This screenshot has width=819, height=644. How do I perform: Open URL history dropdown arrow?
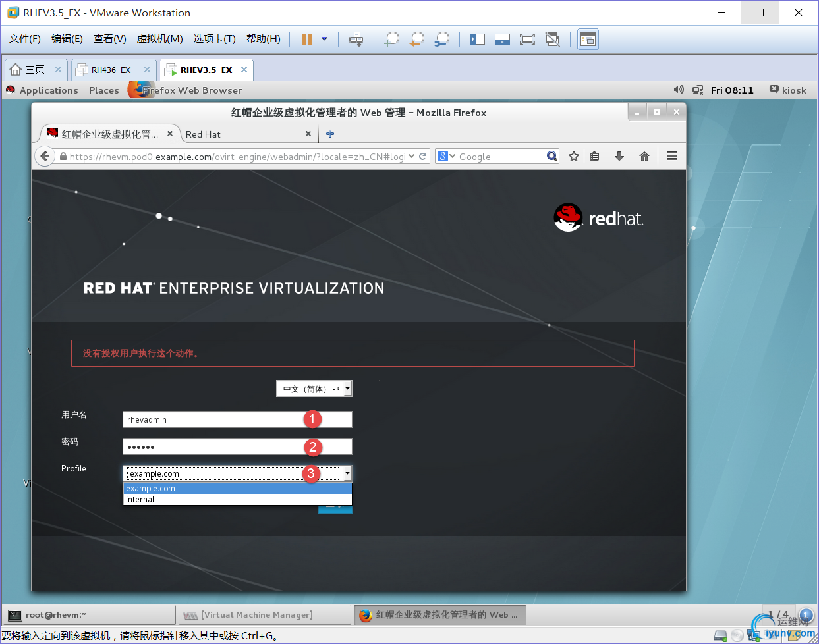pyautogui.click(x=411, y=156)
